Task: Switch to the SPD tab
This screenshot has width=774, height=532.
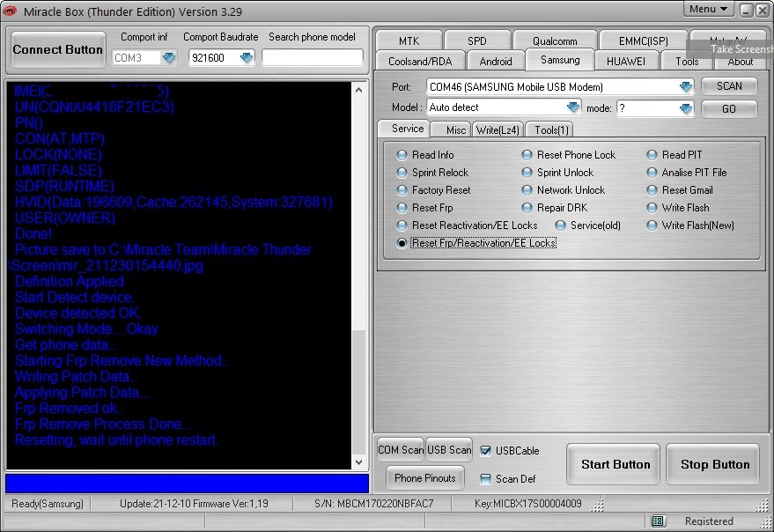Action: [477, 41]
